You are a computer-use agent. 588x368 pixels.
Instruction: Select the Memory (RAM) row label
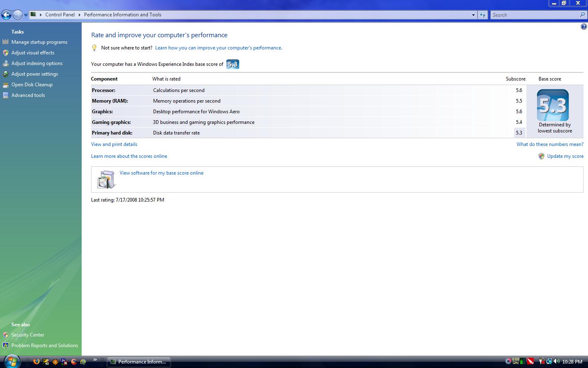(x=110, y=101)
